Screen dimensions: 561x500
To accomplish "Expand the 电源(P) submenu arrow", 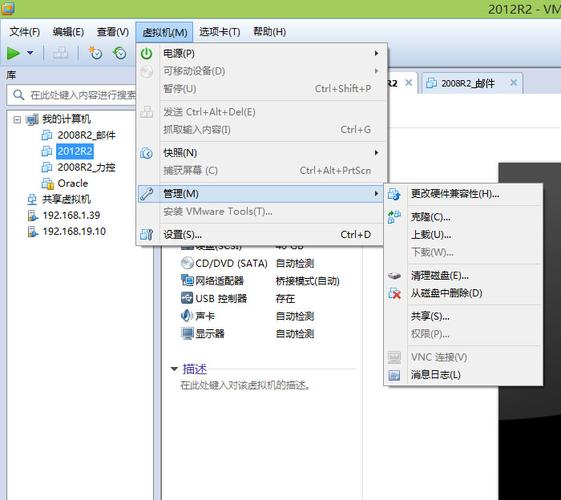I will [376, 53].
